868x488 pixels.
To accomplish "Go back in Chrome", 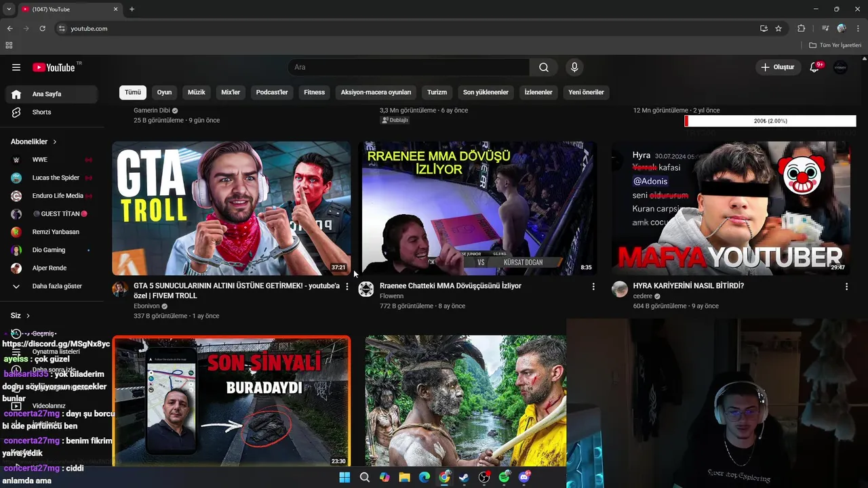I will point(9,28).
